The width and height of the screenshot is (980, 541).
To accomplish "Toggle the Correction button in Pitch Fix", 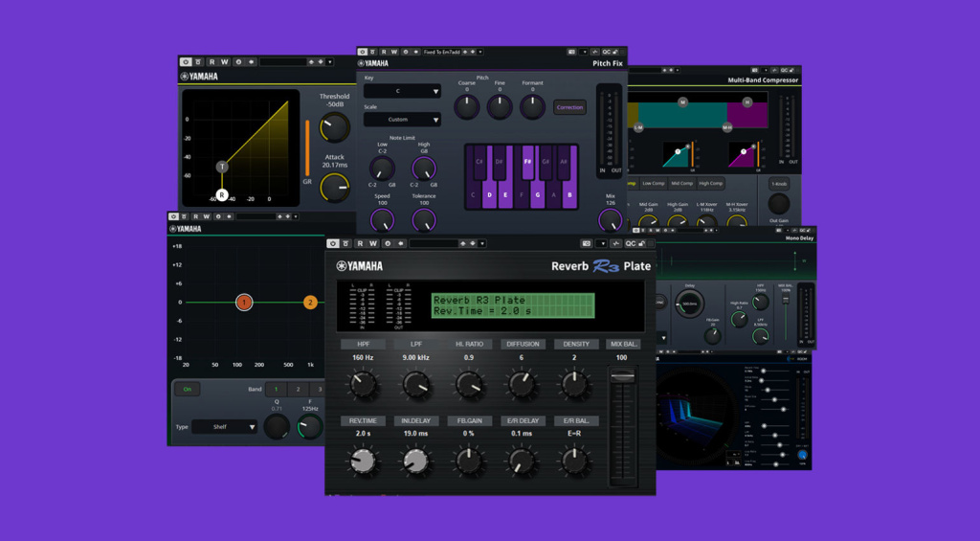I will (x=569, y=107).
